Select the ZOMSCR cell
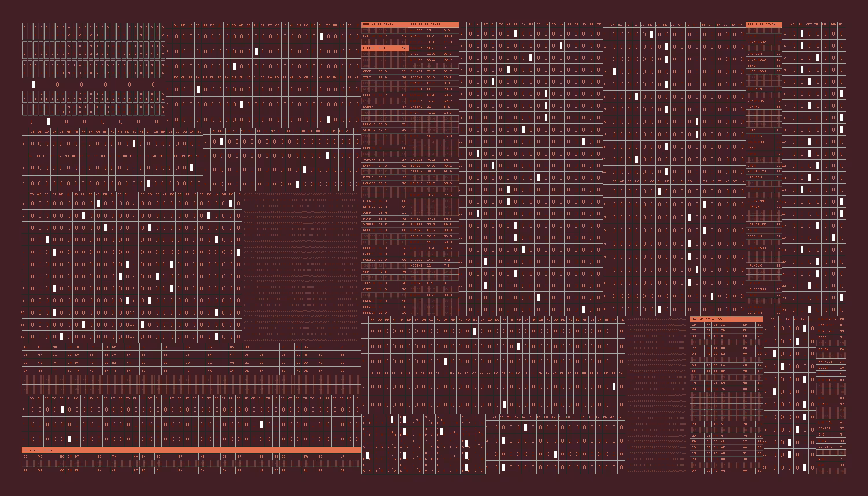This screenshot has height=496, width=868. tap(416, 166)
